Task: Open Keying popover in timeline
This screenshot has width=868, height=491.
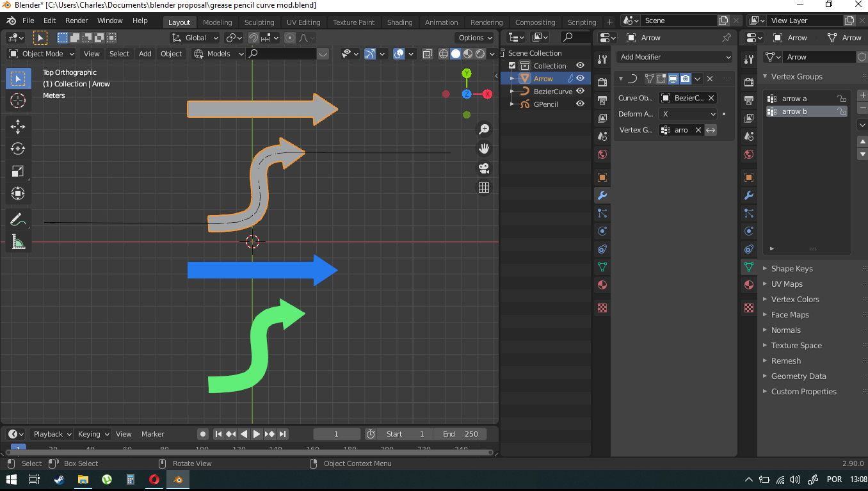Action: point(93,434)
